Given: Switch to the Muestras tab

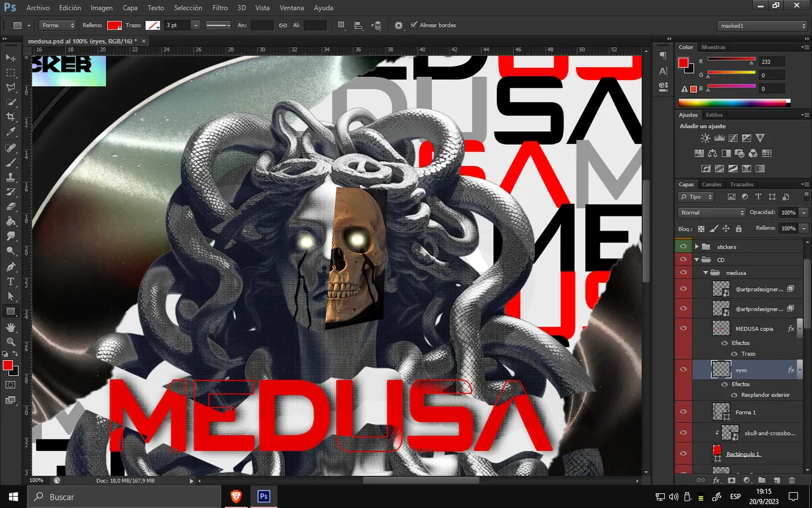Looking at the screenshot, I should pos(714,47).
